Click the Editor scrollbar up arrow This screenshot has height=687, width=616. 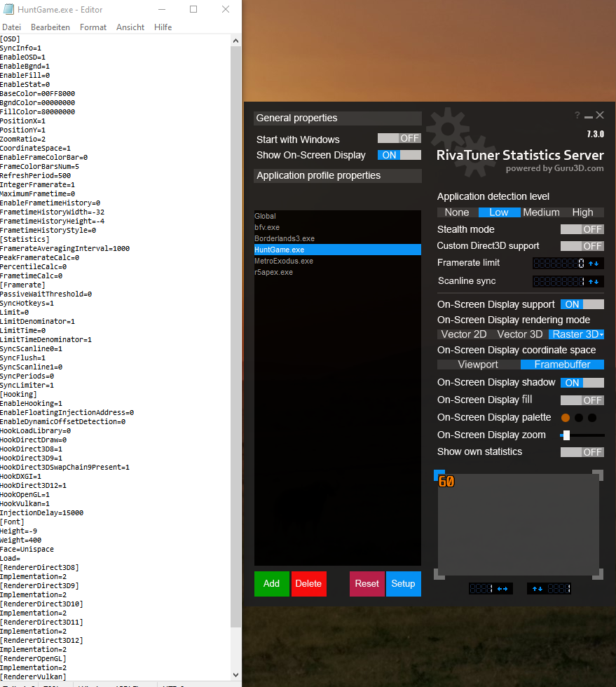click(x=235, y=41)
